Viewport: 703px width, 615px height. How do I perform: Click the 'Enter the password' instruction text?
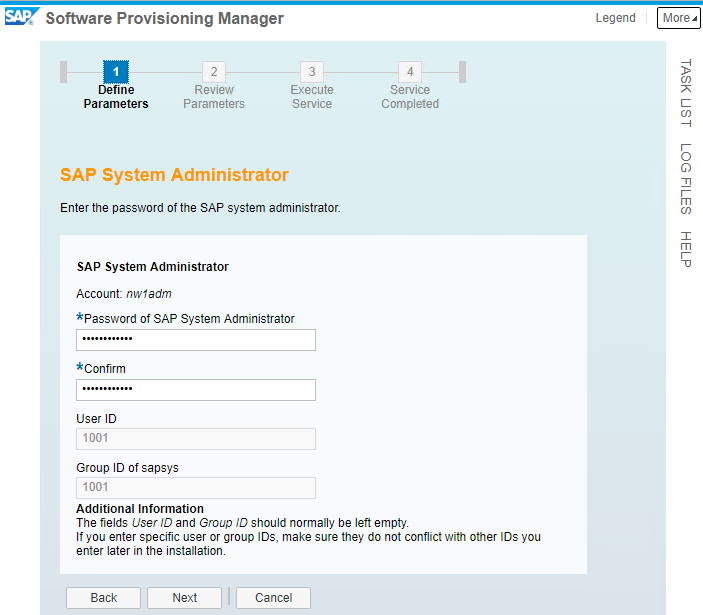[200, 208]
